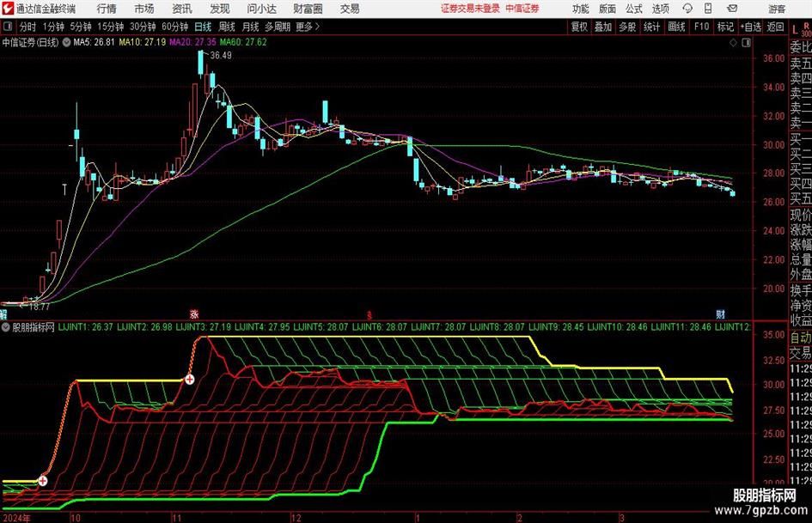Click the 涨 marker on main chart axis
The width and height of the screenshot is (812, 523).
click(x=194, y=313)
